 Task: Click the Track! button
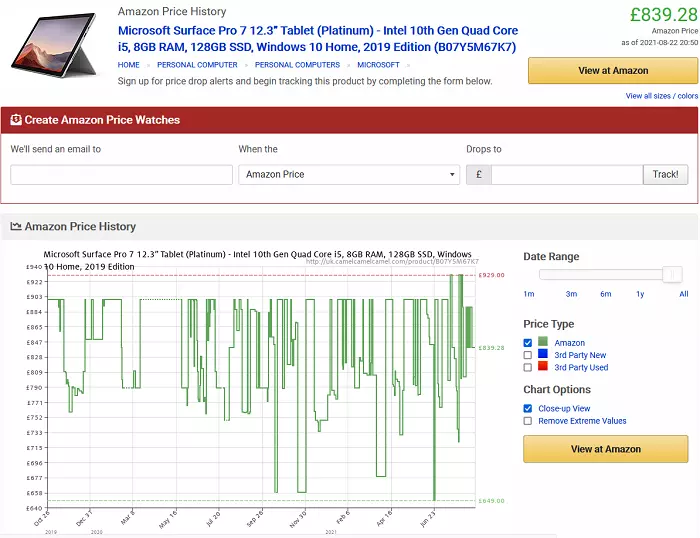tap(665, 175)
